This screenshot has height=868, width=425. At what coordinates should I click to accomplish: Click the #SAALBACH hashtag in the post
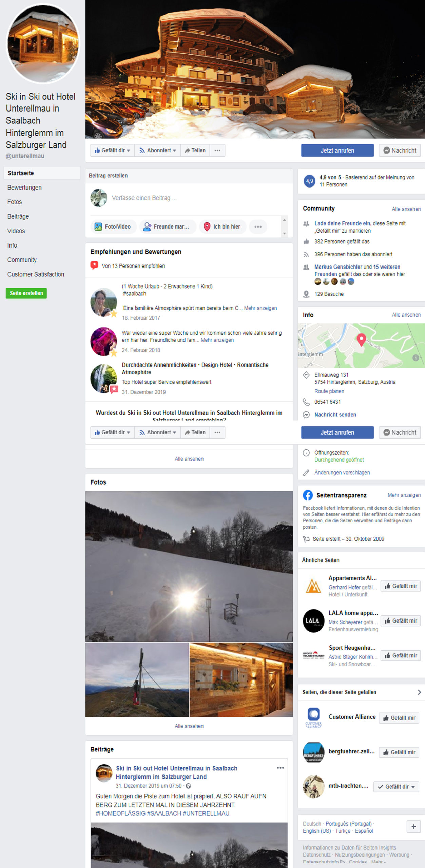pyautogui.click(x=164, y=813)
